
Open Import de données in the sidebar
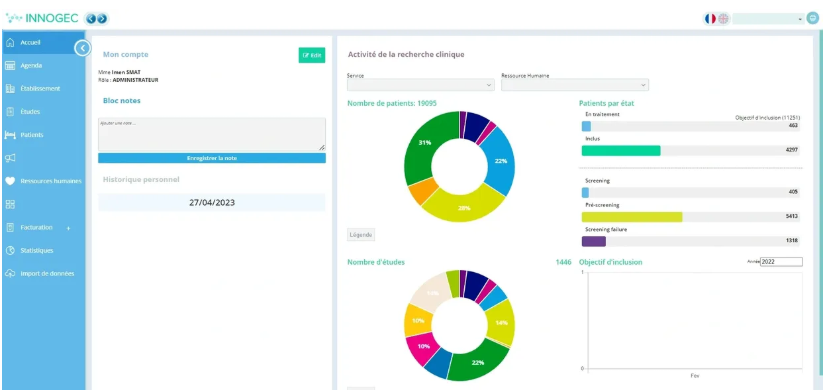point(47,274)
